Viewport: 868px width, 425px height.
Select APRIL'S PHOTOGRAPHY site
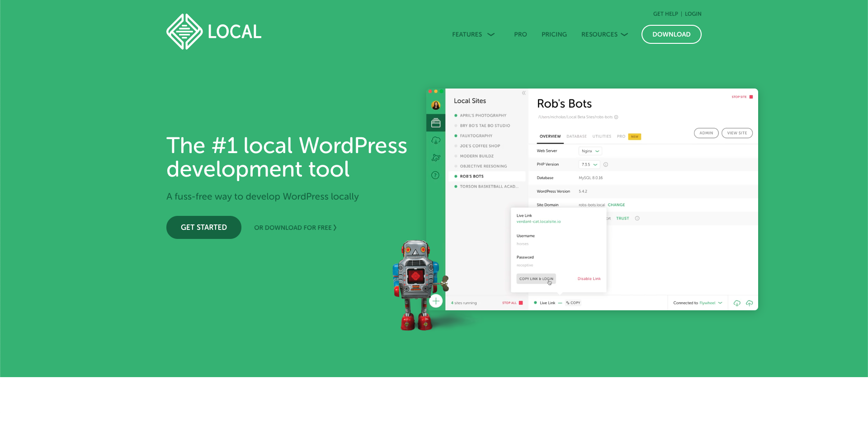point(483,116)
